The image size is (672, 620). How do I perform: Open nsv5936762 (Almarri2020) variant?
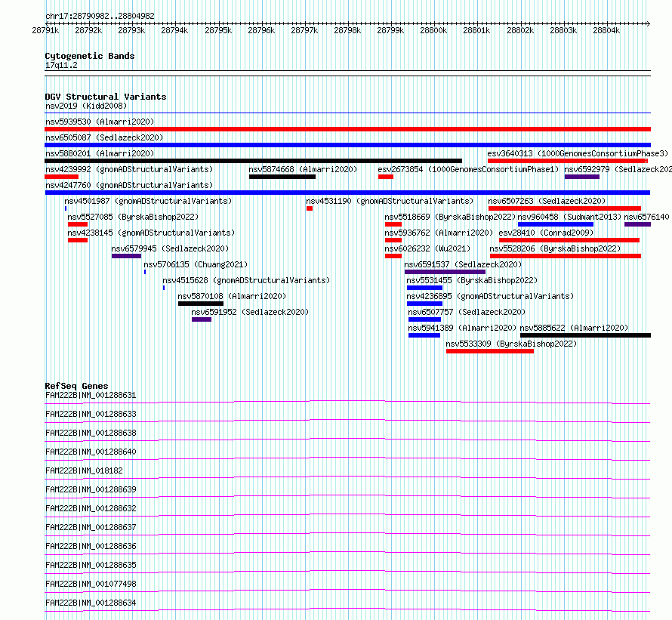point(439,233)
